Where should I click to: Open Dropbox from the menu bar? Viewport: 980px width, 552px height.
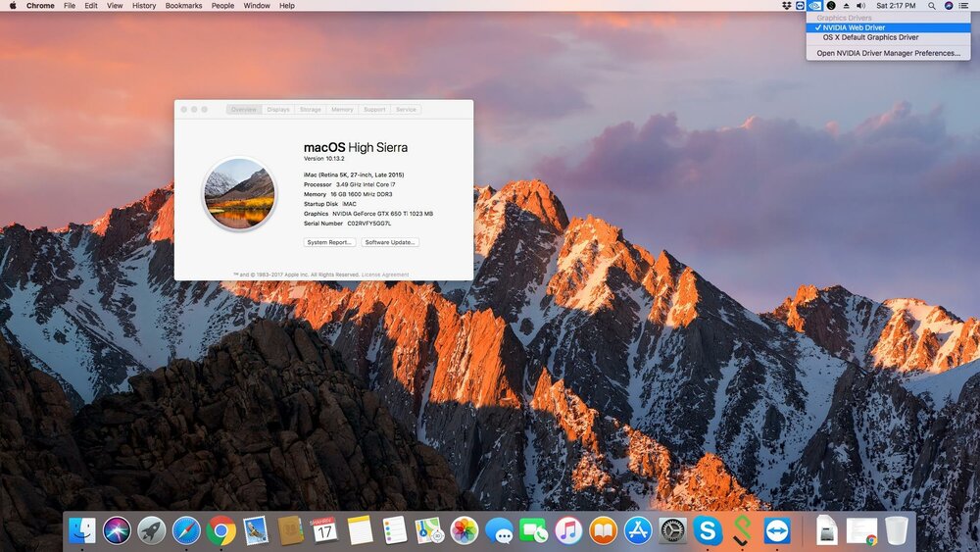(787, 6)
